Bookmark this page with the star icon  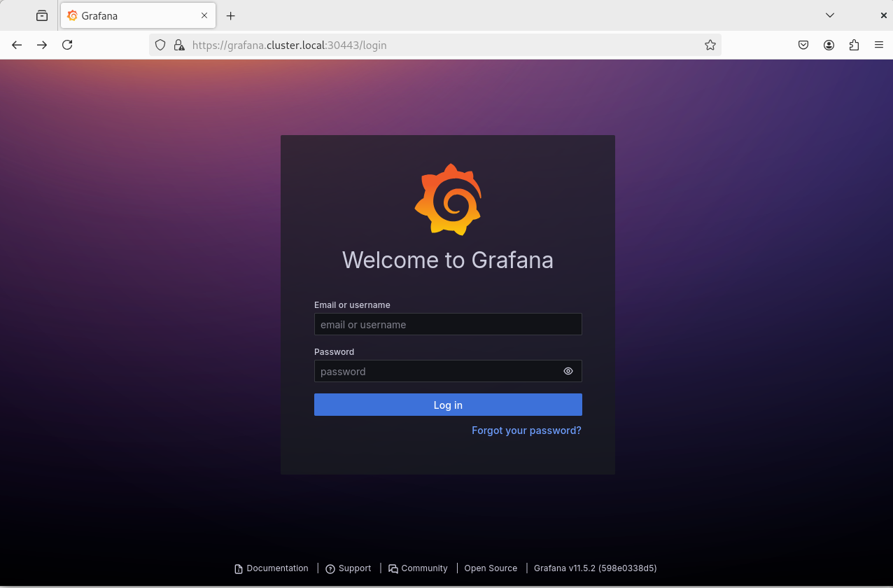point(710,45)
